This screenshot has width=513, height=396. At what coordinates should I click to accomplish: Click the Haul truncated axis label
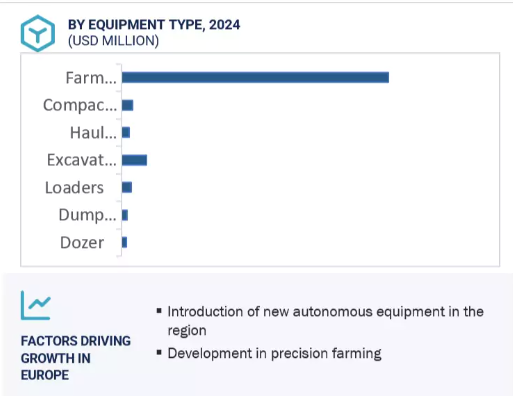coord(93,133)
